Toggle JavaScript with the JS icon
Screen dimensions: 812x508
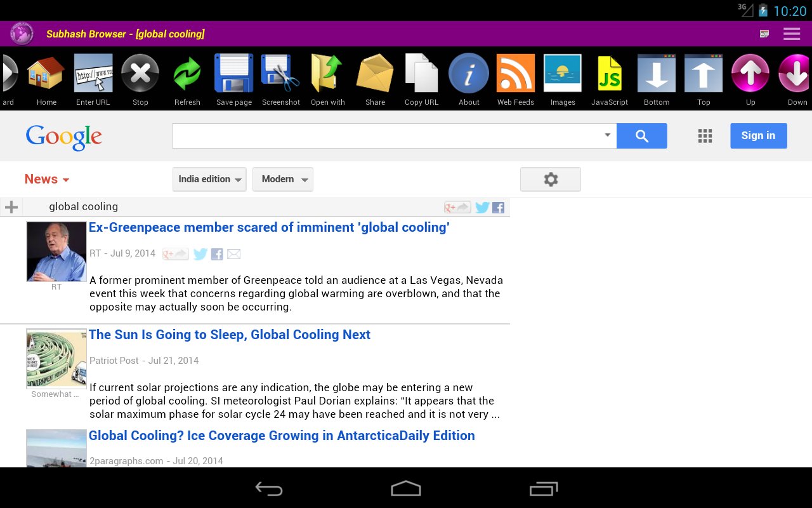coord(610,73)
